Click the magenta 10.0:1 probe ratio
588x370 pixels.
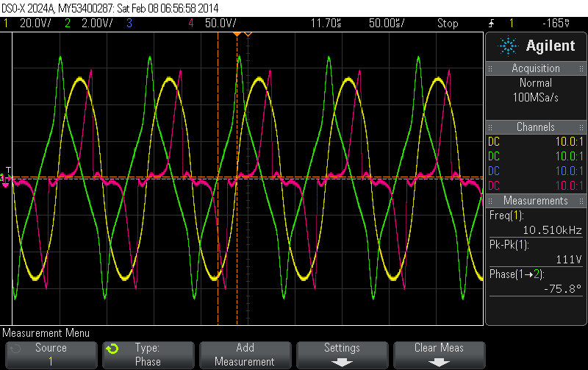(x=569, y=186)
